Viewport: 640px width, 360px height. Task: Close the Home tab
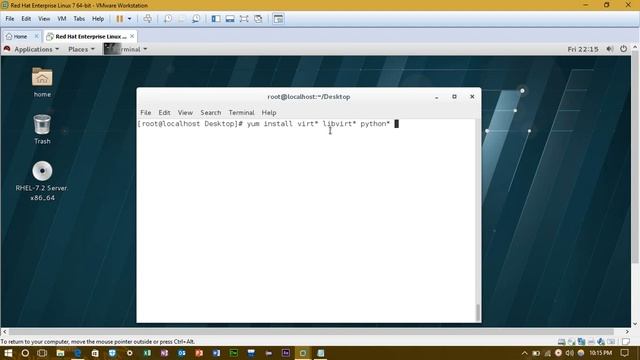(x=36, y=36)
